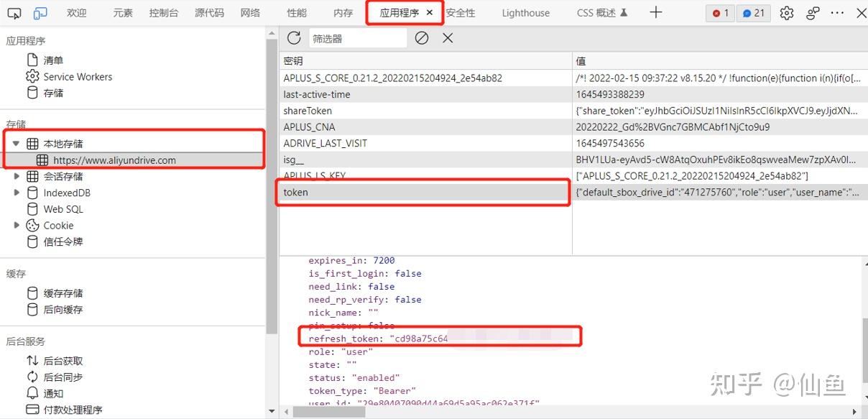Click the refresh_token line in preview
The width and height of the screenshot is (868, 419).
440,339
